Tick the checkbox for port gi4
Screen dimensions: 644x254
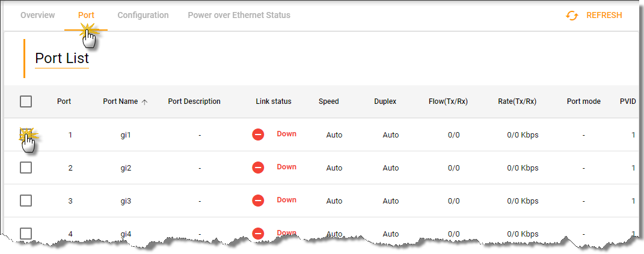(26, 233)
